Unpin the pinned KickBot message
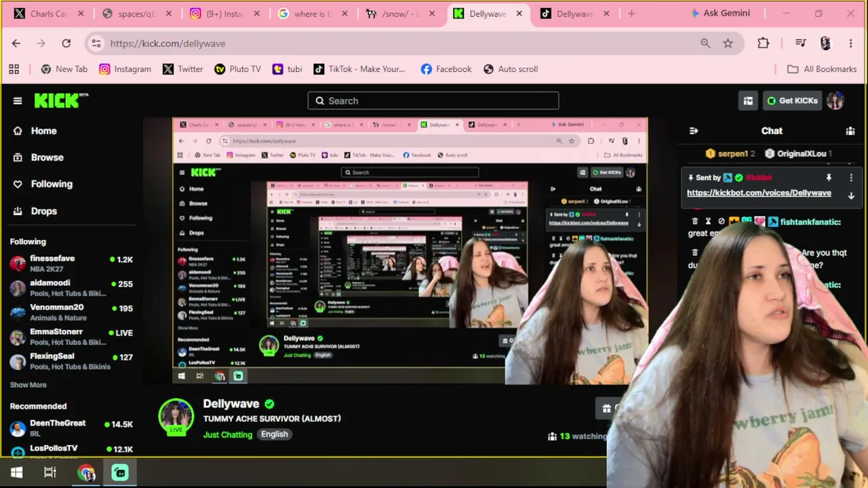 pyautogui.click(x=829, y=178)
